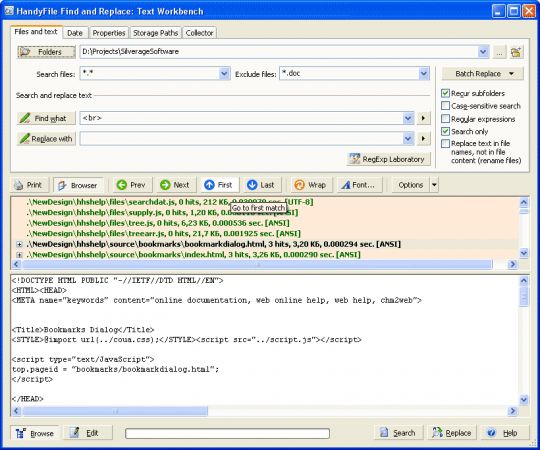
Task: Enable Case-sensitive search
Action: (445, 106)
